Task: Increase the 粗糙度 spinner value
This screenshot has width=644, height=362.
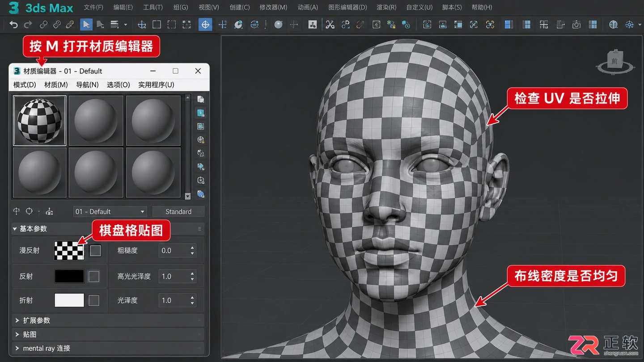Action: [192, 248]
